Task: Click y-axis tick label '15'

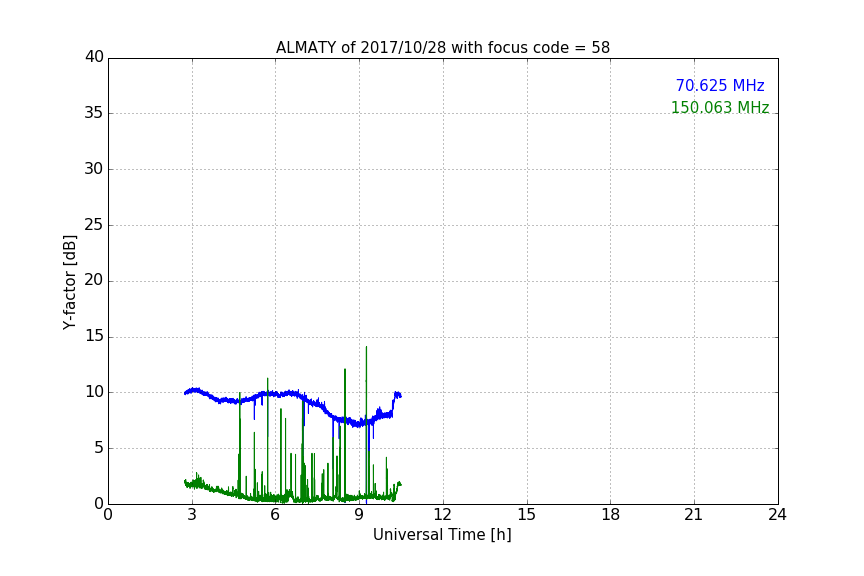Action: (x=94, y=336)
